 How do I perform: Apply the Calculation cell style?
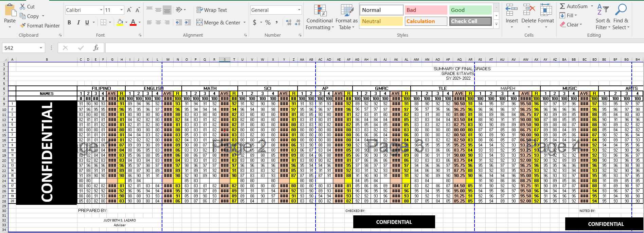pyautogui.click(x=426, y=21)
